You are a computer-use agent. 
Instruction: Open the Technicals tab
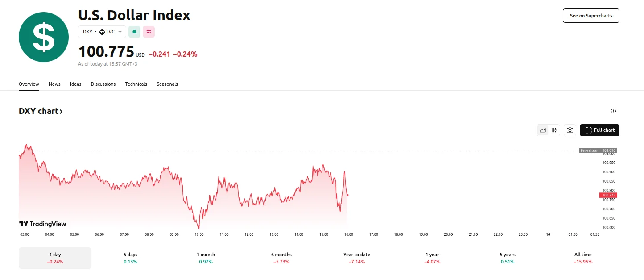coord(136,84)
